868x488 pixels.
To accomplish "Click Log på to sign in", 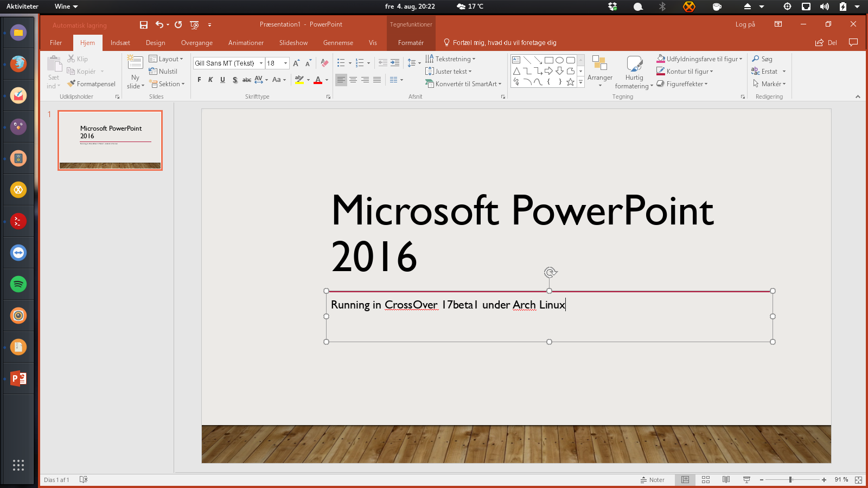I will click(745, 24).
